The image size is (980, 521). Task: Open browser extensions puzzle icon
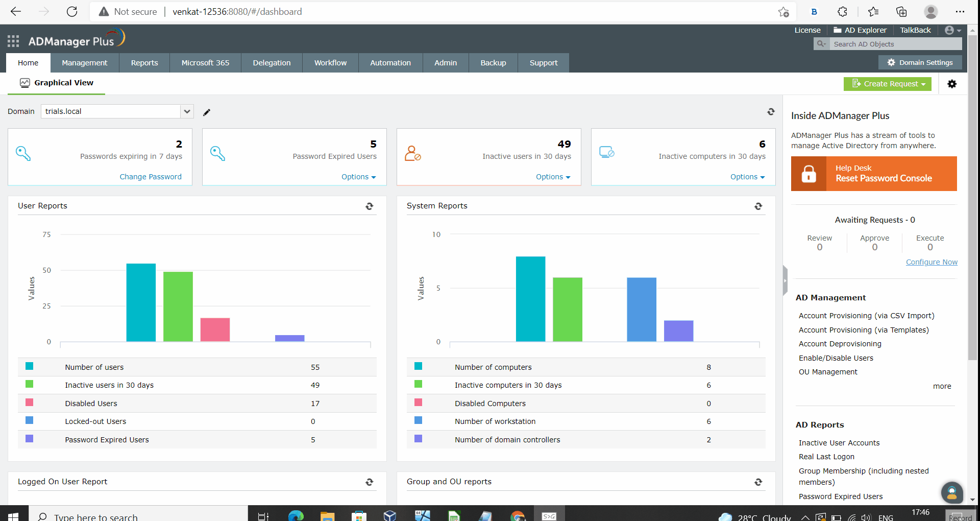[843, 12]
